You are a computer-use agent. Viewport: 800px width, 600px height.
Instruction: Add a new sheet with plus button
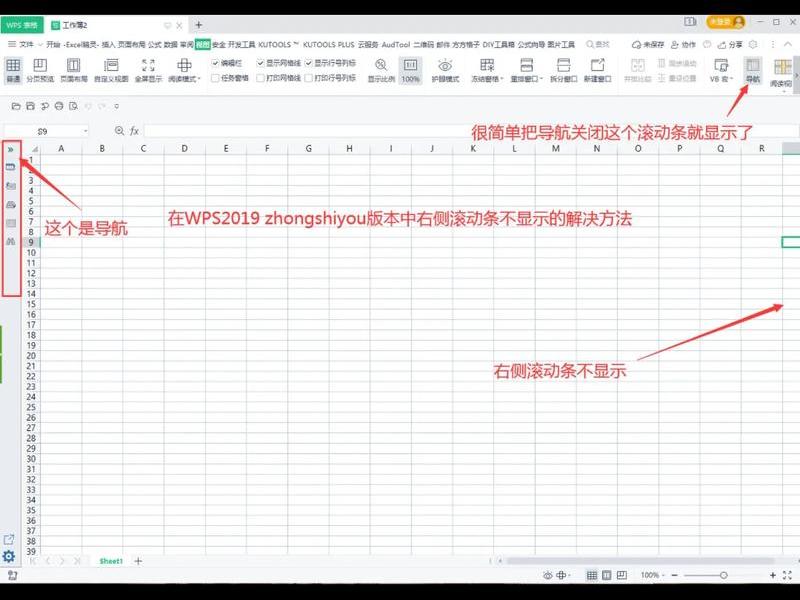(x=138, y=561)
